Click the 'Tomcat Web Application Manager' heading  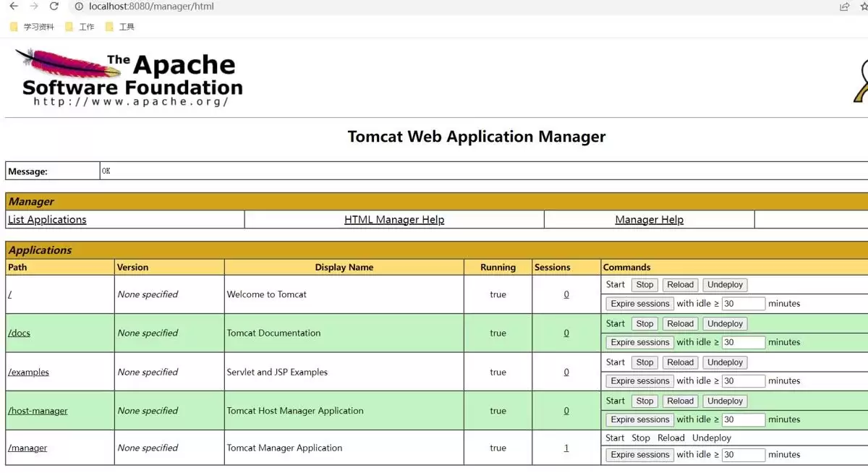477,137
